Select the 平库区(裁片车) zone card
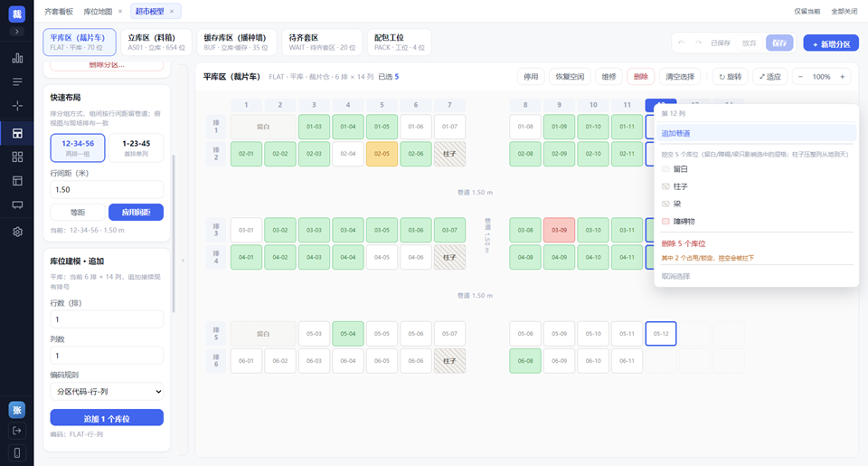 80,43
